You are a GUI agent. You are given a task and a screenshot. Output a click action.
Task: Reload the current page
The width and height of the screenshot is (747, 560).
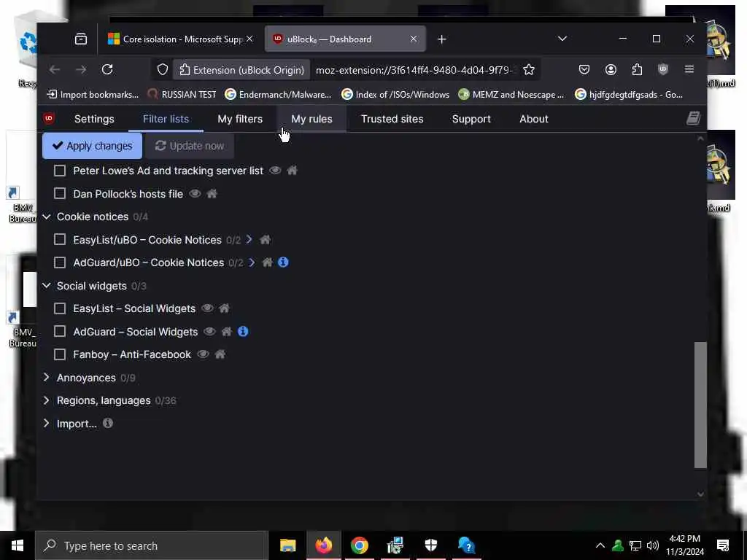pos(107,69)
